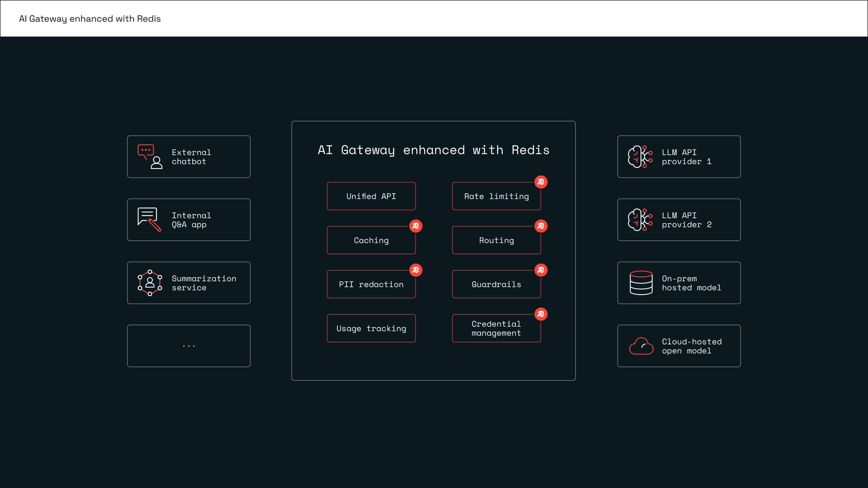The width and height of the screenshot is (868, 488).
Task: Click the Redis badge on Guardrails box
Action: point(541,270)
